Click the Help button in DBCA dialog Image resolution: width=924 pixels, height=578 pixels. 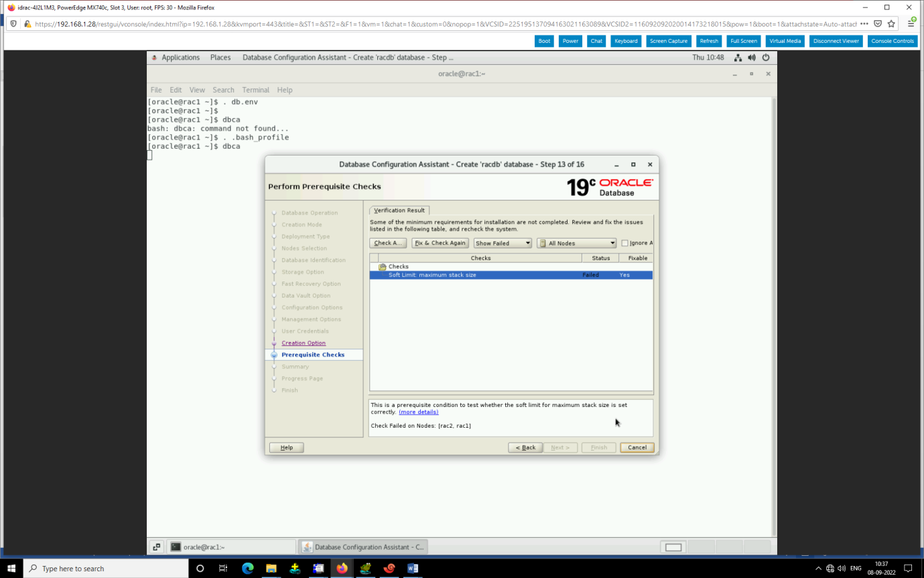287,447
